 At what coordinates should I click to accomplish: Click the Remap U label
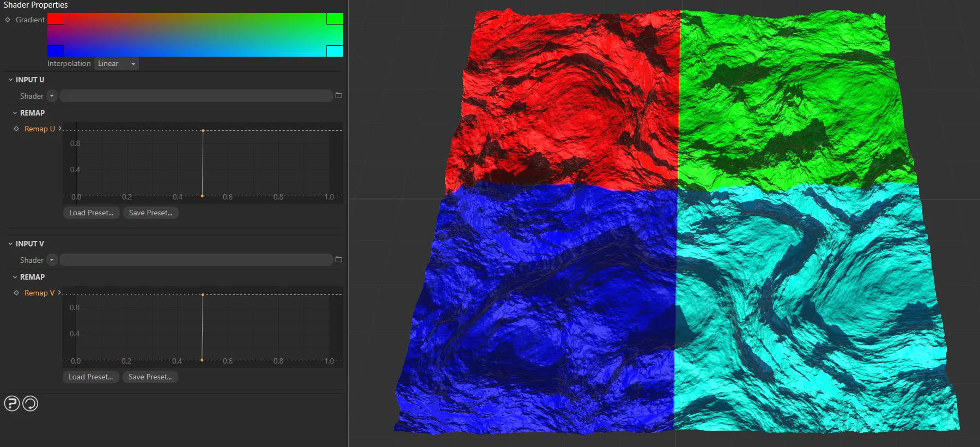pyautogui.click(x=40, y=129)
